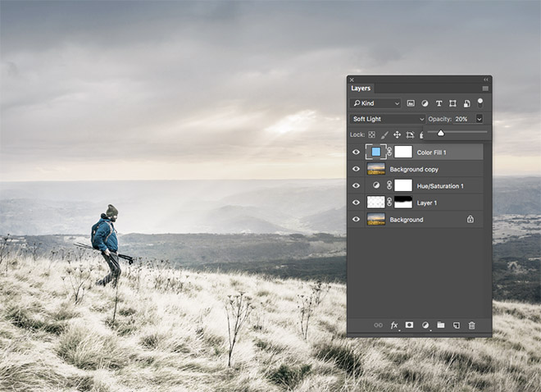
Task: Open the Kind filter dropdown
Action: [375, 103]
